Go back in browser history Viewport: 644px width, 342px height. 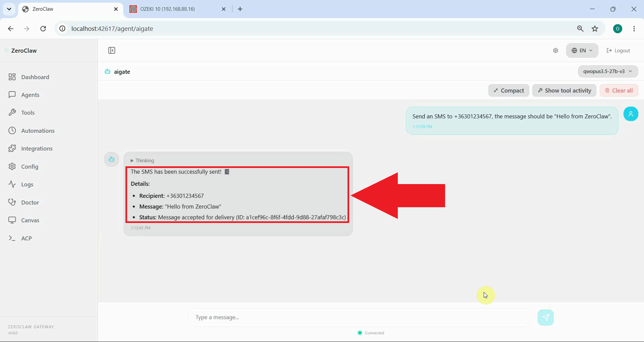tap(11, 28)
